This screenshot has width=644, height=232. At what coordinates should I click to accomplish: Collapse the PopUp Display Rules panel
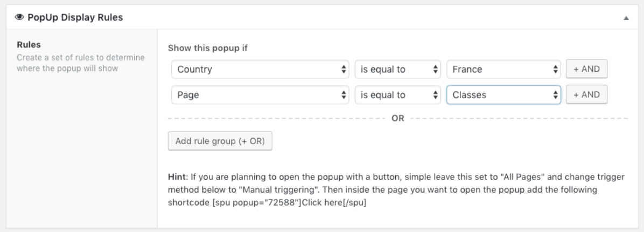[x=626, y=18]
